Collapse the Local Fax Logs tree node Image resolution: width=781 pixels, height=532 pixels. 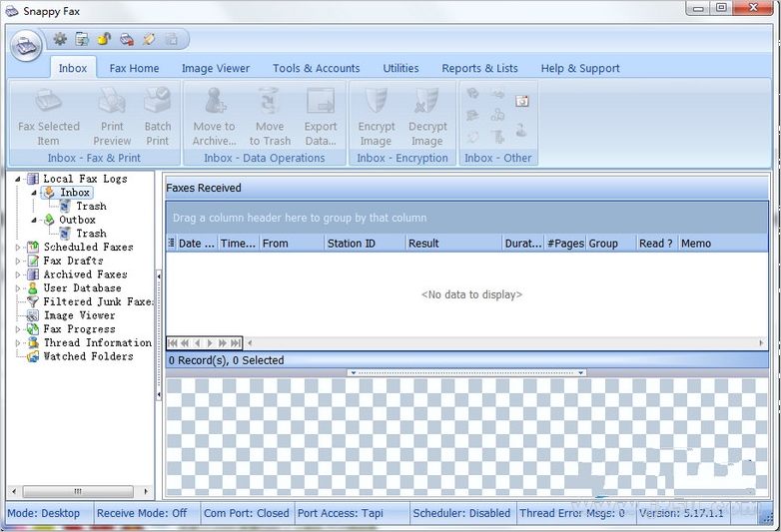[x=17, y=179]
